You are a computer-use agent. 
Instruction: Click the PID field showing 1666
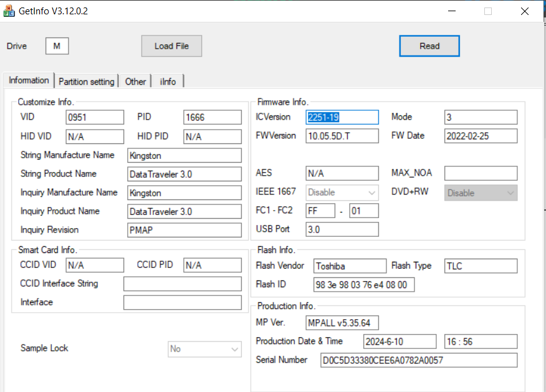point(213,117)
